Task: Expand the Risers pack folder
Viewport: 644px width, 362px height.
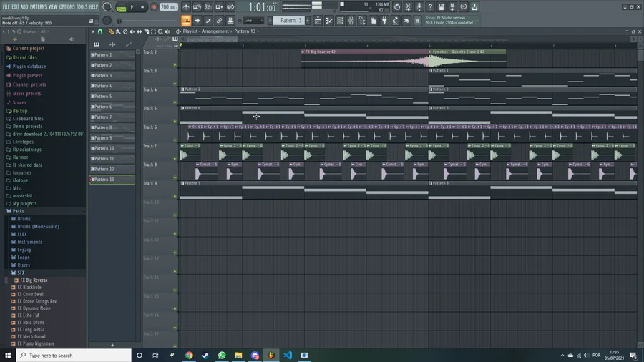Action: tap(24, 265)
